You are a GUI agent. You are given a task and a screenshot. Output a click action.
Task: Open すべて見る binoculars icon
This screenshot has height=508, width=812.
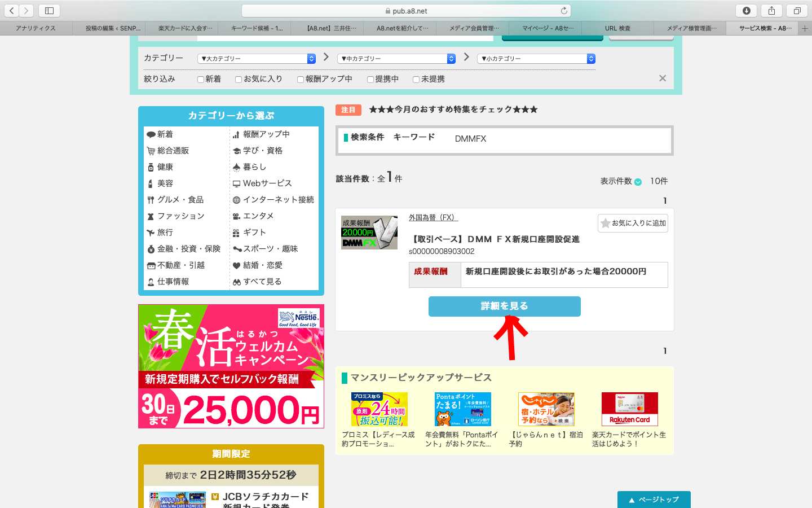[257, 282]
